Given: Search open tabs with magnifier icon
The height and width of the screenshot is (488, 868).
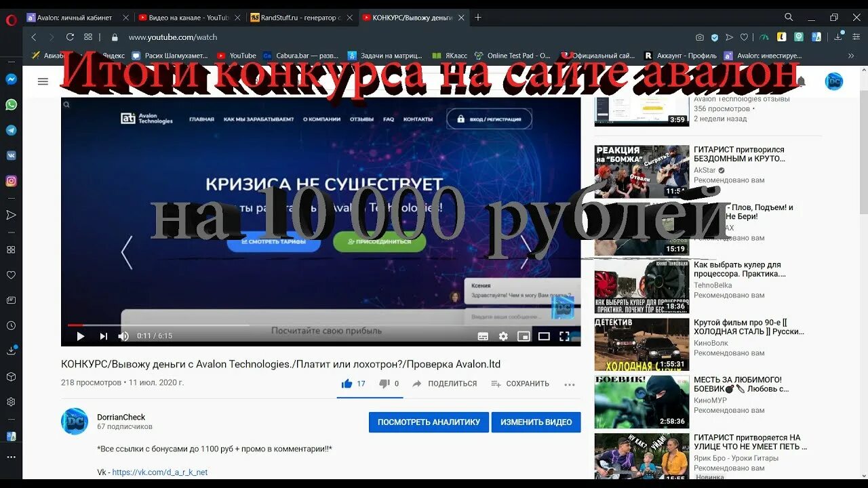Looking at the screenshot, I should (789, 17).
